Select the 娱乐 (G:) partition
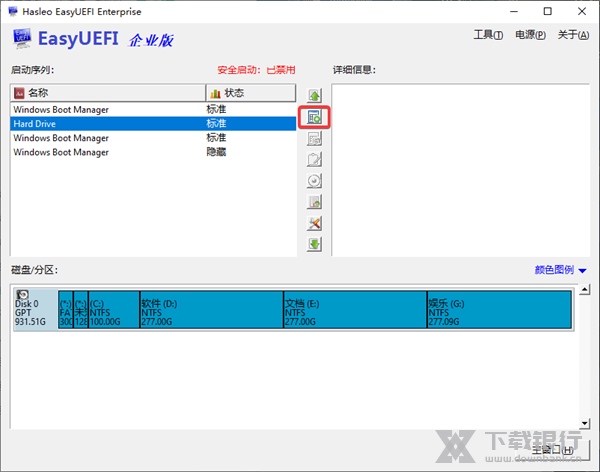The image size is (600, 472). point(499,309)
